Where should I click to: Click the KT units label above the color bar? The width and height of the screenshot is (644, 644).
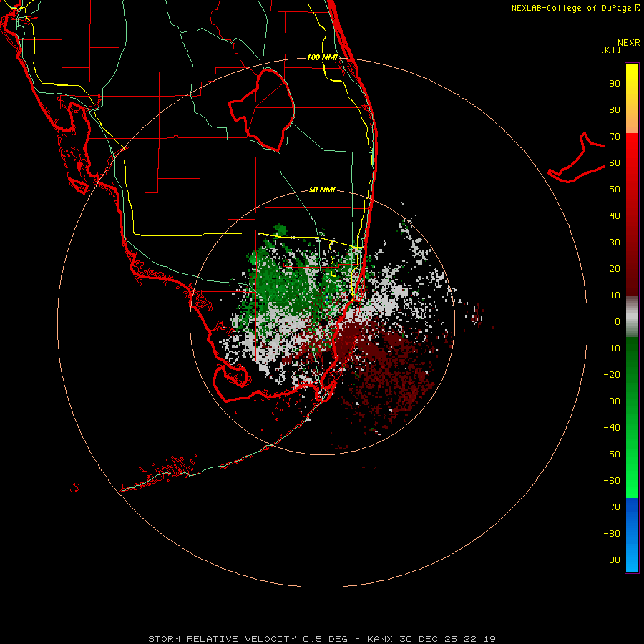coord(611,49)
